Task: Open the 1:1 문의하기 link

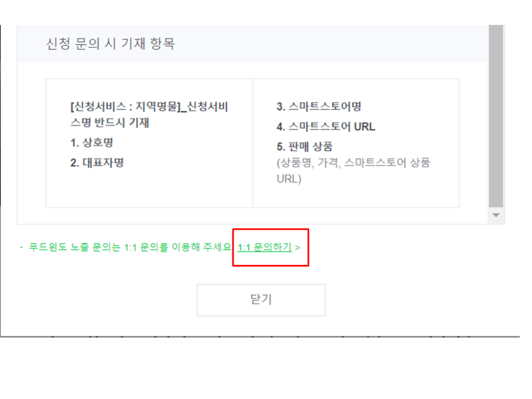Action: point(264,247)
